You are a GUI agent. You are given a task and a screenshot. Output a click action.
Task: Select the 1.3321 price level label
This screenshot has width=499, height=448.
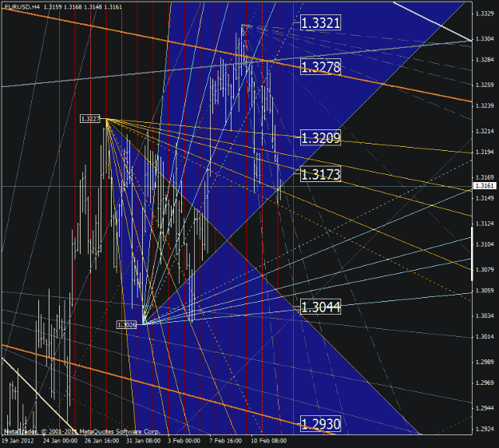pyautogui.click(x=320, y=23)
